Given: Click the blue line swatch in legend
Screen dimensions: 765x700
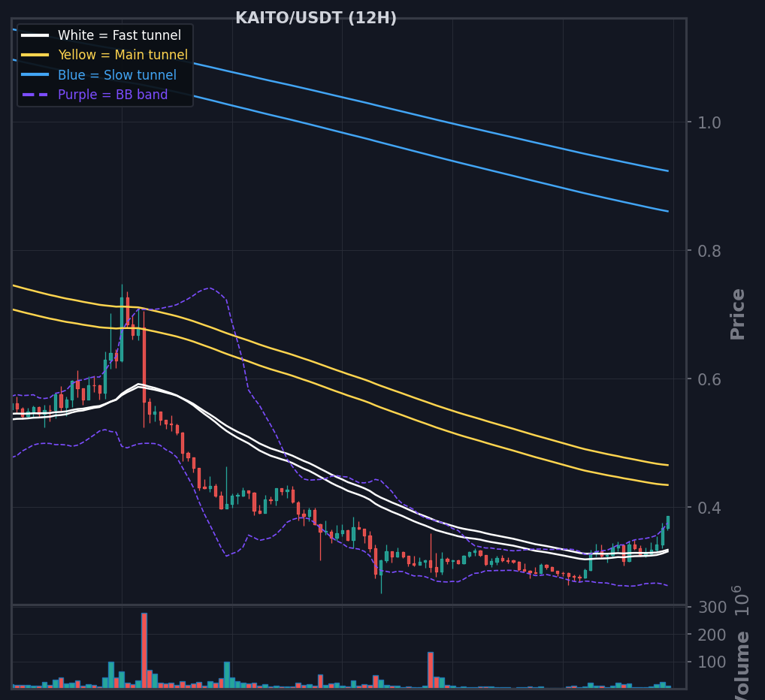Looking at the screenshot, I should [35, 74].
